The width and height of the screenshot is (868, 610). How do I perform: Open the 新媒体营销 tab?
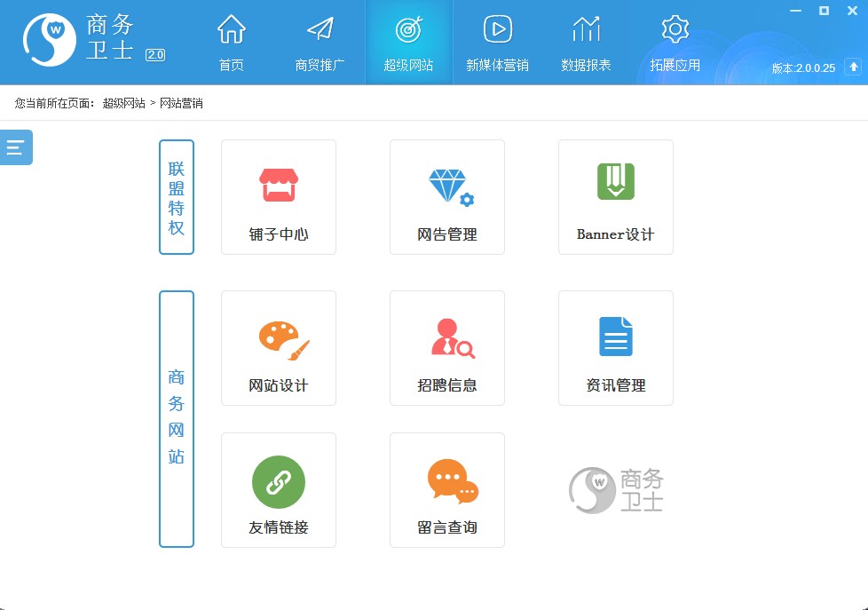(497, 43)
